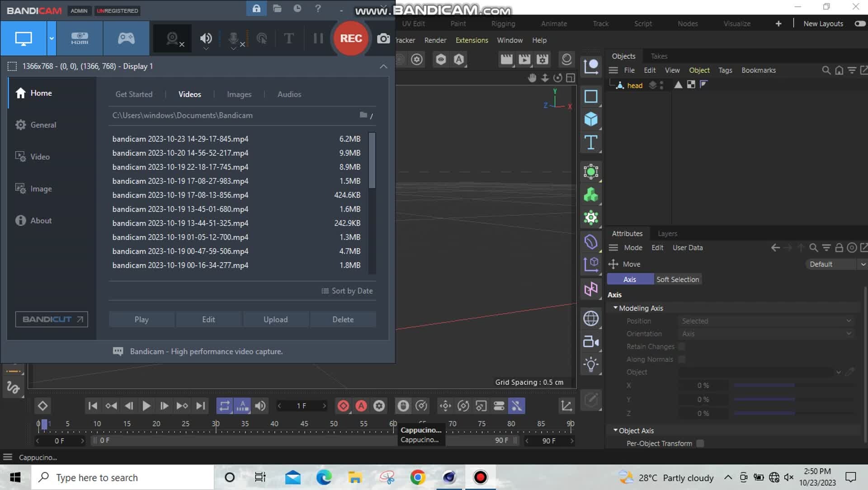Viewport: 868px width, 490px height.
Task: Collapse the Modeling Axis section
Action: tap(615, 308)
